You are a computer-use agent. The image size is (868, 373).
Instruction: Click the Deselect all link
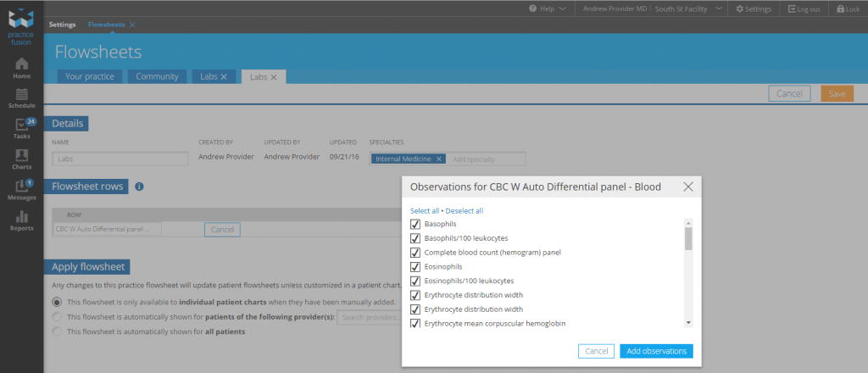465,210
